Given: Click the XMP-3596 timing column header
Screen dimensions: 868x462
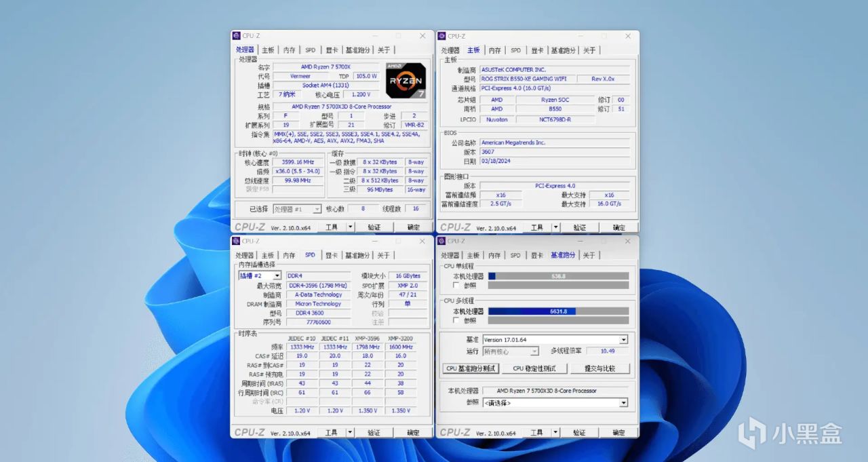Looking at the screenshot, I should coord(368,338).
